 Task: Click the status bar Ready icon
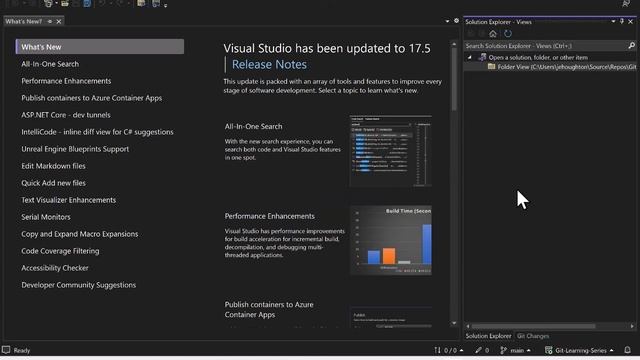point(6,350)
